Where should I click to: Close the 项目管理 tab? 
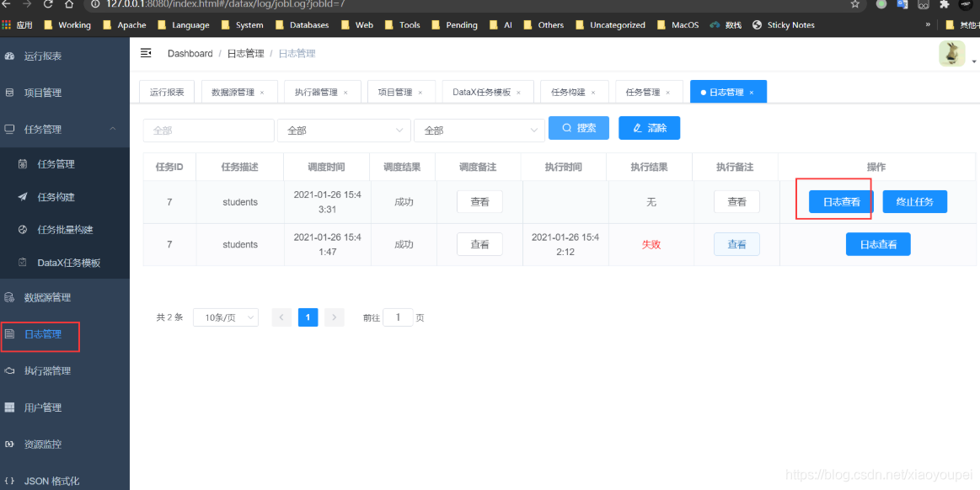click(x=420, y=93)
